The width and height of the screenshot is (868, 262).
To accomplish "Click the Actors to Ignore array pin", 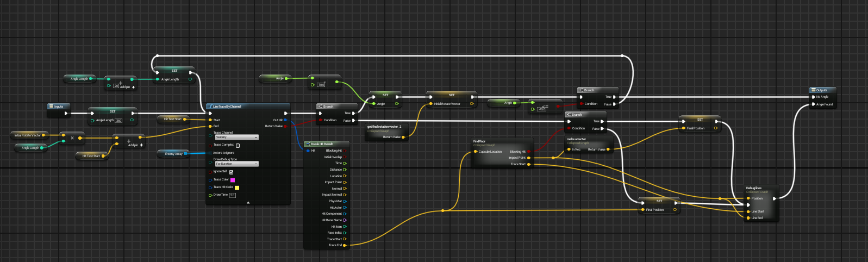I will (210, 153).
